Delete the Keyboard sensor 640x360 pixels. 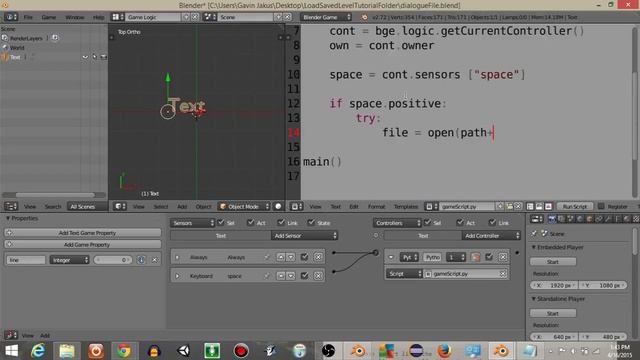[318, 276]
